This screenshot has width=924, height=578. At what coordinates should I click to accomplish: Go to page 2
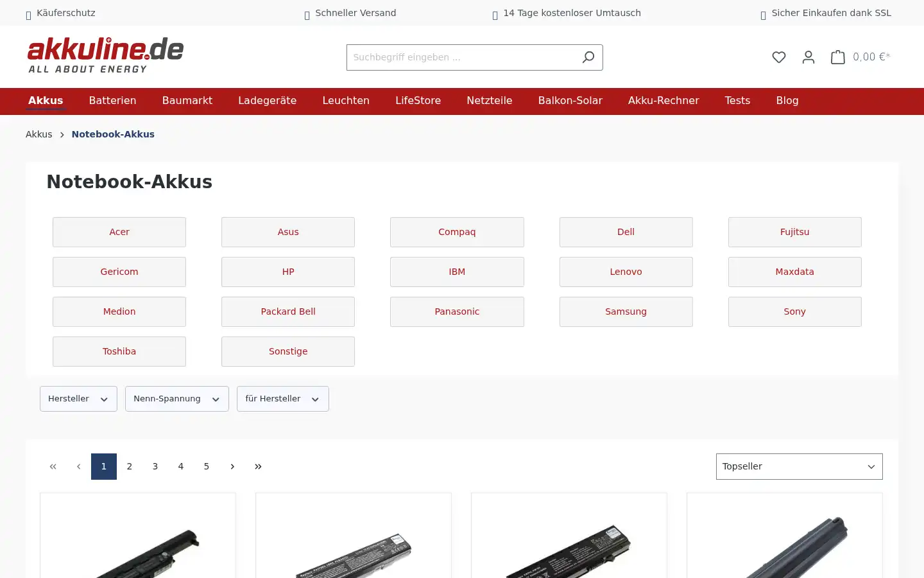(x=130, y=466)
